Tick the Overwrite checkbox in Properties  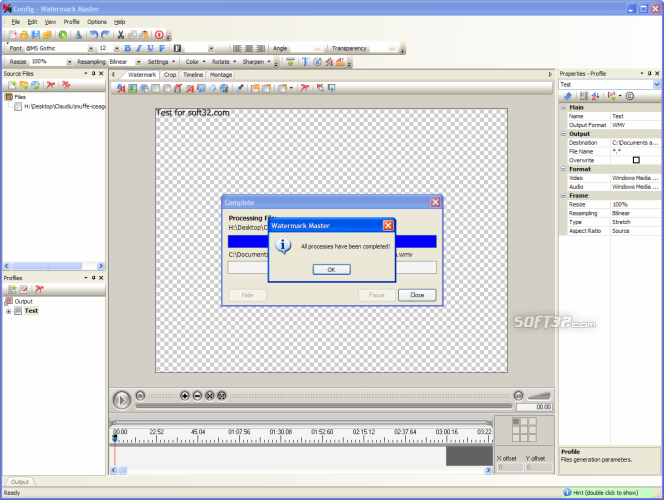coord(636,160)
